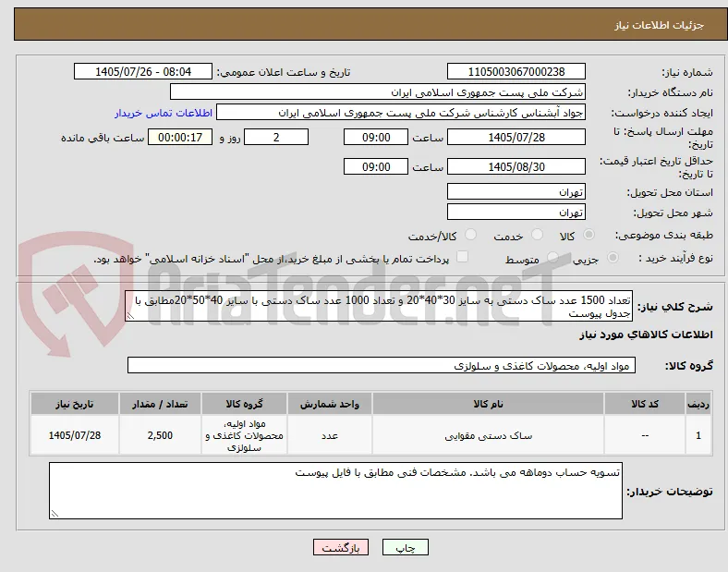This screenshot has height=572, width=728.
Task: Click the response deadline time 09:00 field
Action: click(x=376, y=138)
